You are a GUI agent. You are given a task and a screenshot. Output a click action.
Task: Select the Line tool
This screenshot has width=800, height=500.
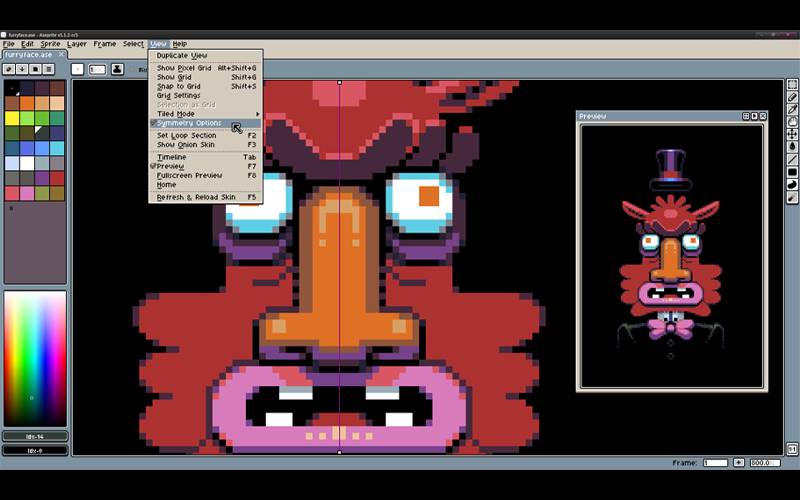(792, 159)
